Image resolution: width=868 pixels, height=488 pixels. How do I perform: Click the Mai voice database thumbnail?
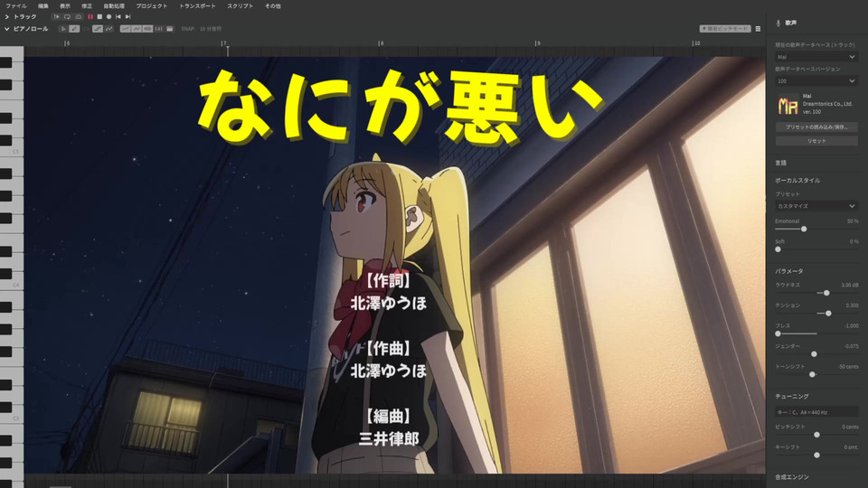[x=788, y=105]
